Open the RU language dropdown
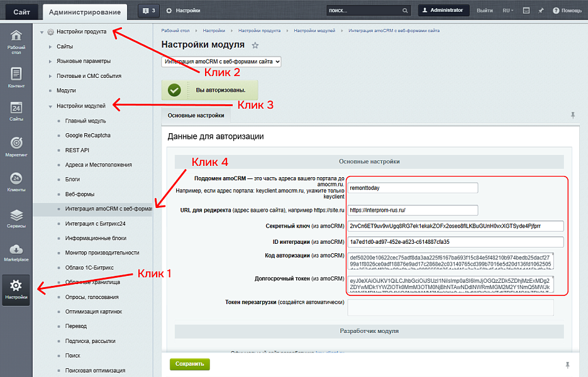The width and height of the screenshot is (588, 377). 508,11
